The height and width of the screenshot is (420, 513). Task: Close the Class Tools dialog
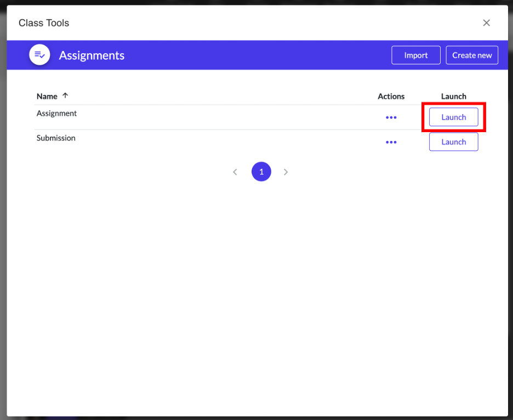pos(486,23)
